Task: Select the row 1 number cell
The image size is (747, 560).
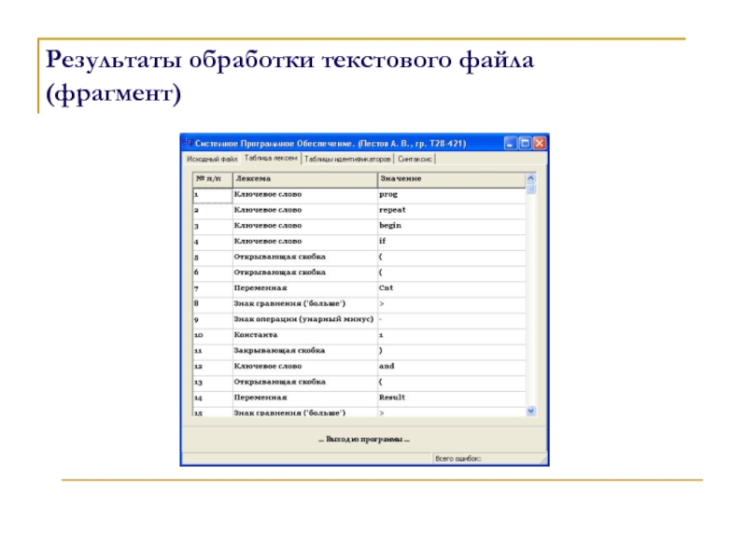Action: pos(211,196)
